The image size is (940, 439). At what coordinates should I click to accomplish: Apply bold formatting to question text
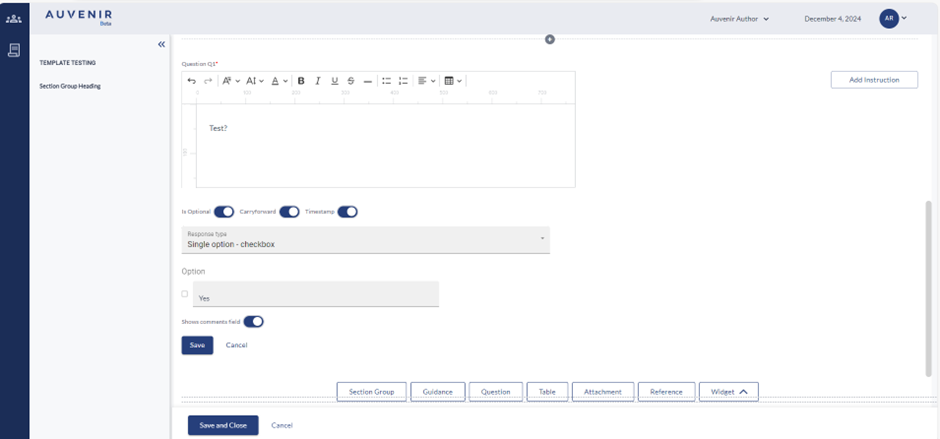tap(301, 81)
